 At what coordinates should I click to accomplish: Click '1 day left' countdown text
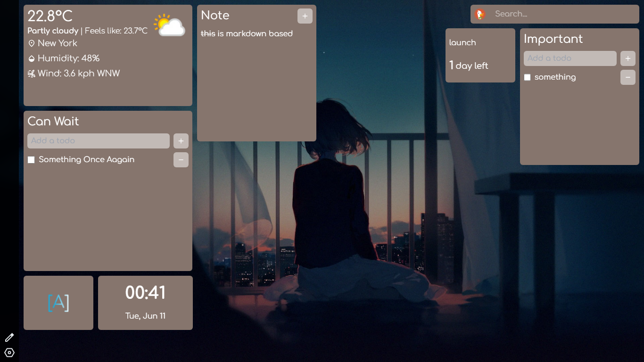coord(469,66)
